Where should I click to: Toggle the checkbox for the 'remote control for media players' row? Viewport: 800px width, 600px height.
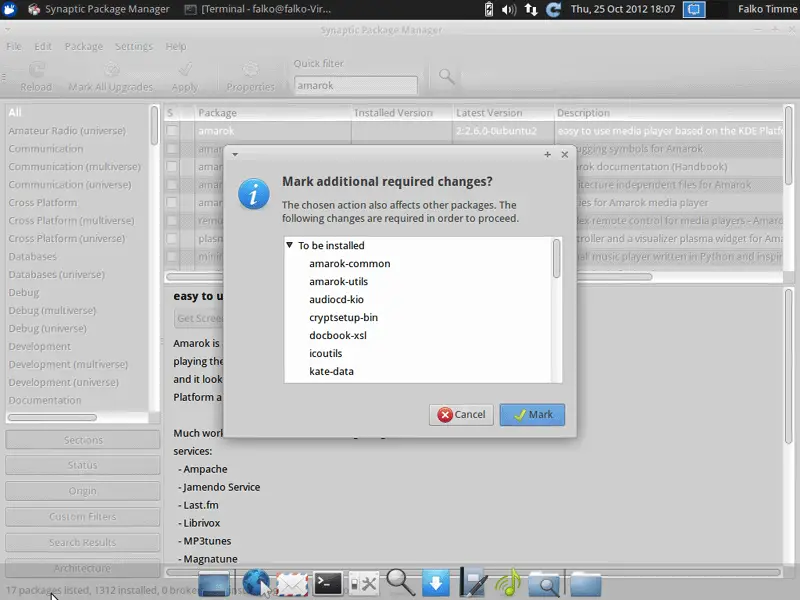pyautogui.click(x=172, y=220)
